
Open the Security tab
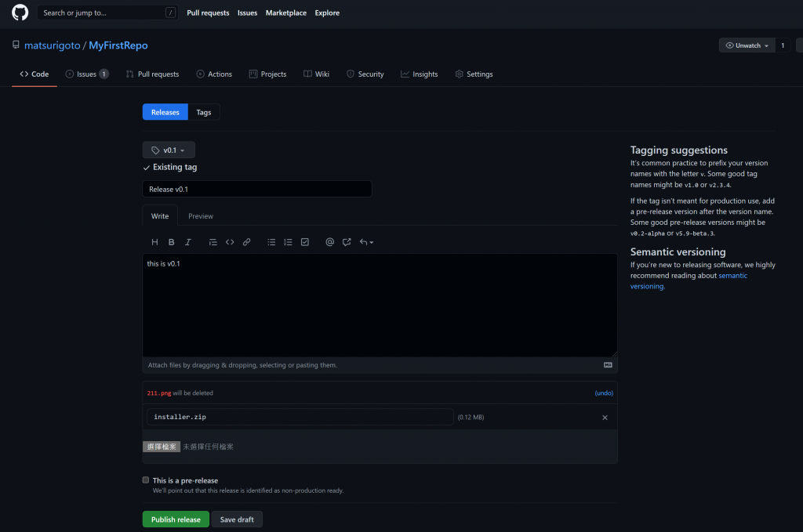click(365, 74)
